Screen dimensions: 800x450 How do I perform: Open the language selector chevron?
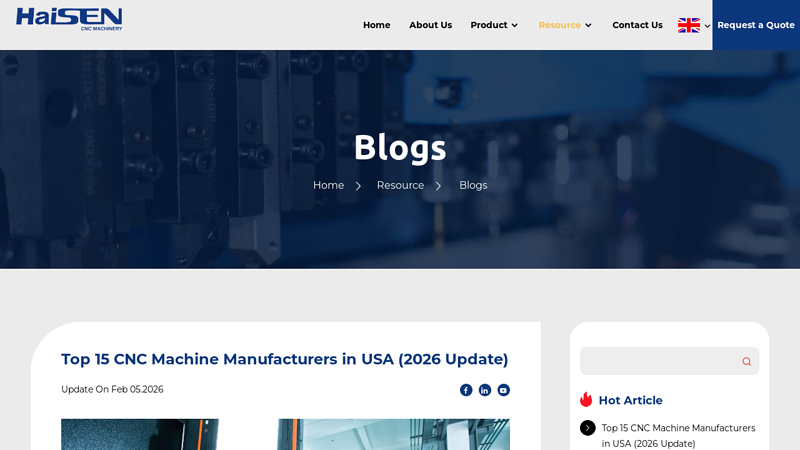(x=707, y=26)
